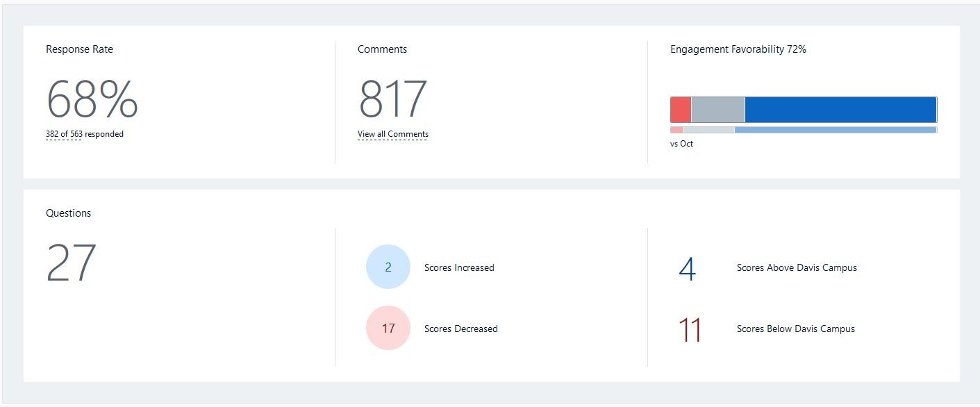Click the 27 questions count
The height and width of the screenshot is (407, 980).
(x=71, y=263)
